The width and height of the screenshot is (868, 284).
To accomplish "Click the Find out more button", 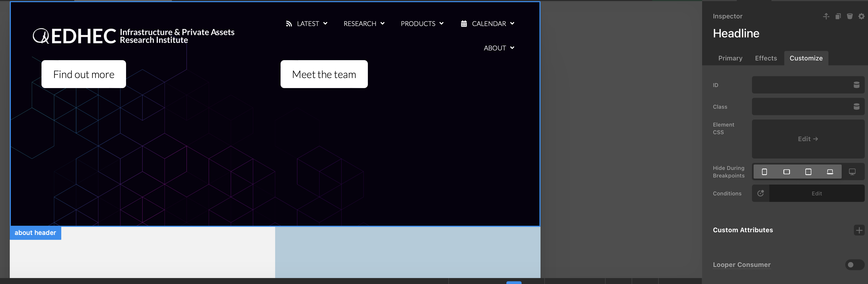I will point(83,74).
